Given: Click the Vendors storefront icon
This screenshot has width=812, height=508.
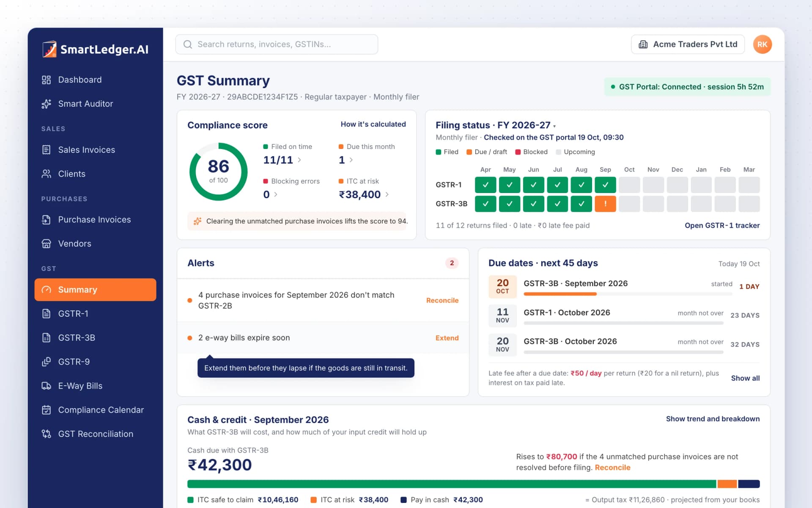Looking at the screenshot, I should coord(47,244).
